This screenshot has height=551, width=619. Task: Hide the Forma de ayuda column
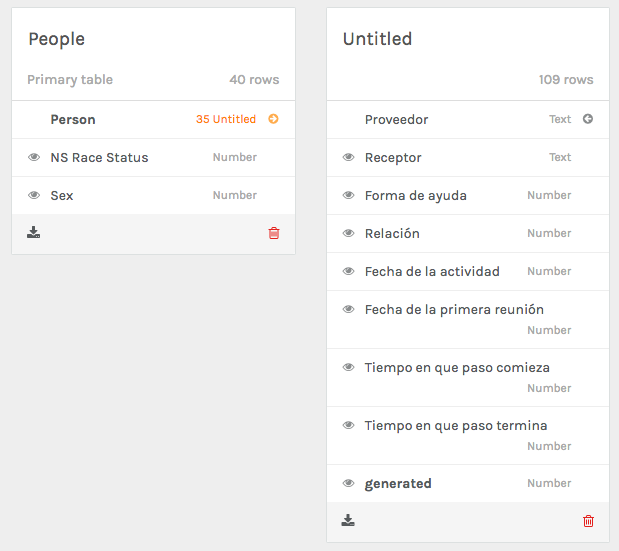pyautogui.click(x=348, y=195)
